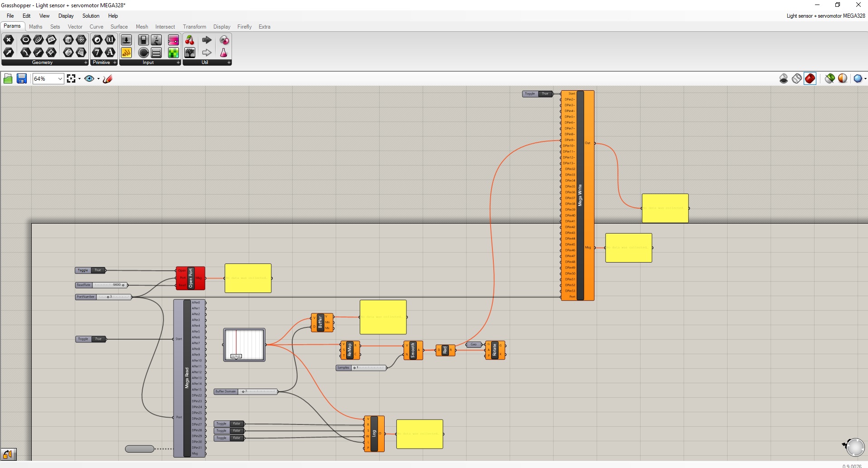This screenshot has height=468, width=868.
Task: Expand the Input panel group
Action: point(178,63)
